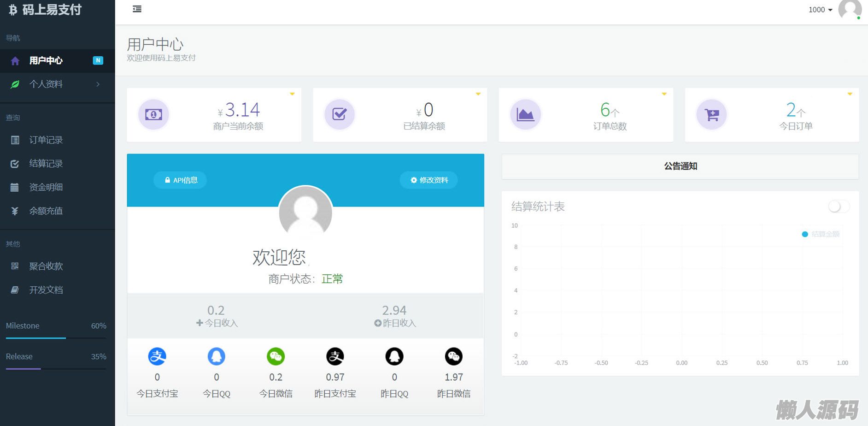Open 订单记录 in the sidebar
This screenshot has height=426, width=868.
click(46, 140)
